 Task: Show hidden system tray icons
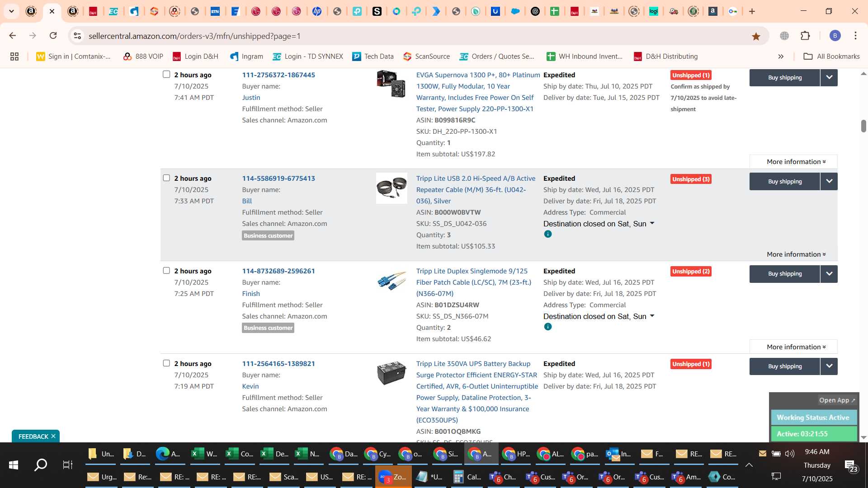click(749, 465)
